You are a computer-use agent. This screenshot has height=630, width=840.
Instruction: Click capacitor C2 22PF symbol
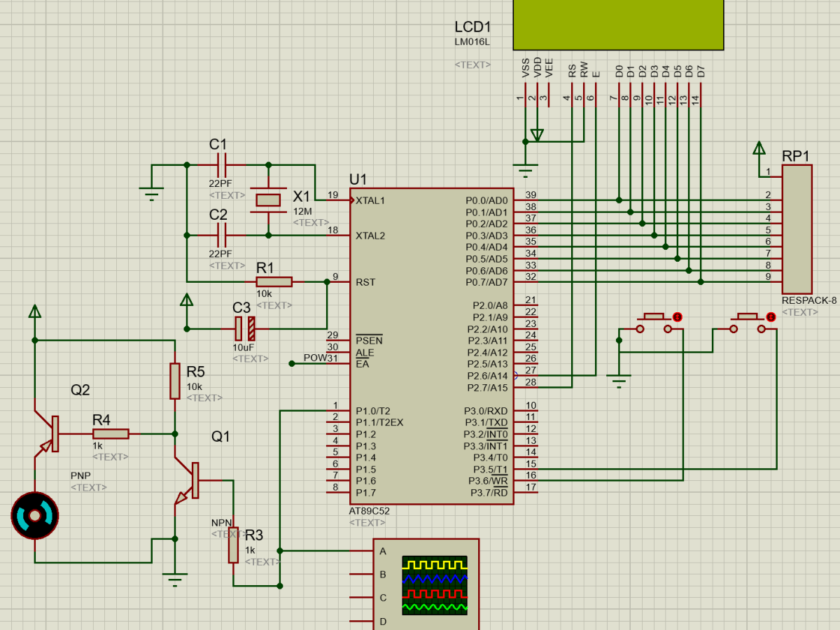[x=223, y=235]
